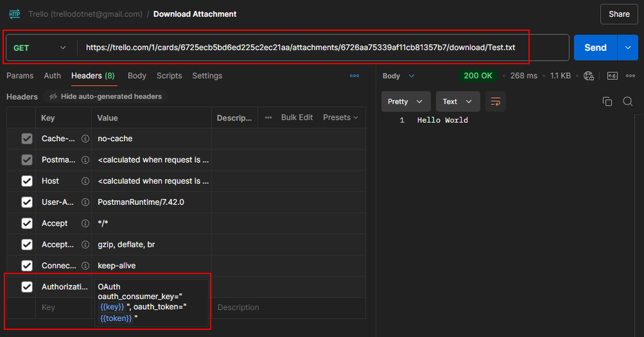The image size is (644, 337).
Task: Open the three-dot request options menu
Action: point(355,76)
